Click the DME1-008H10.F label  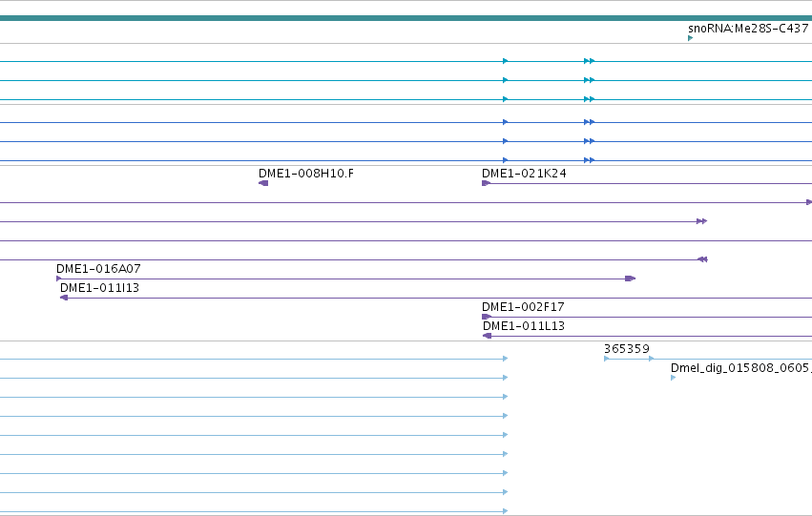306,174
